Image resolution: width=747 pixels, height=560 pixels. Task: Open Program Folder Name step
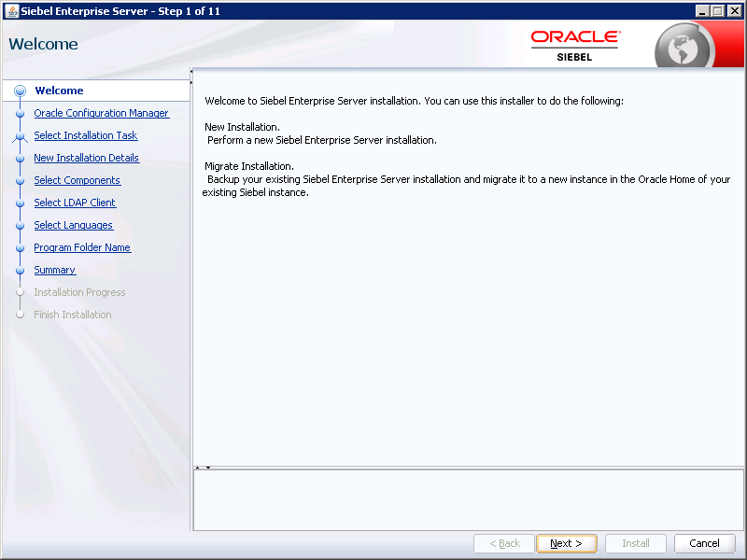(82, 247)
